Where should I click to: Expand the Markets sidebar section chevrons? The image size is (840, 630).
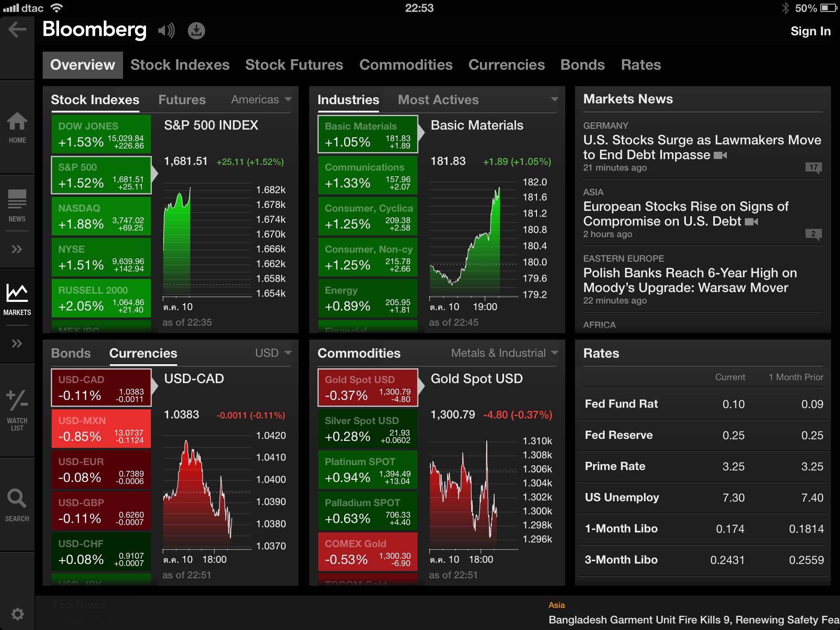tap(17, 343)
